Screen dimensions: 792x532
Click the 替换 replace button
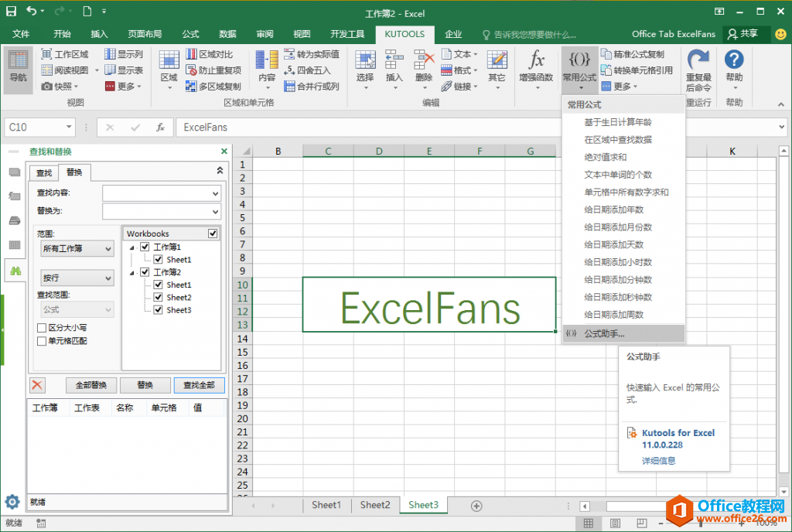145,385
